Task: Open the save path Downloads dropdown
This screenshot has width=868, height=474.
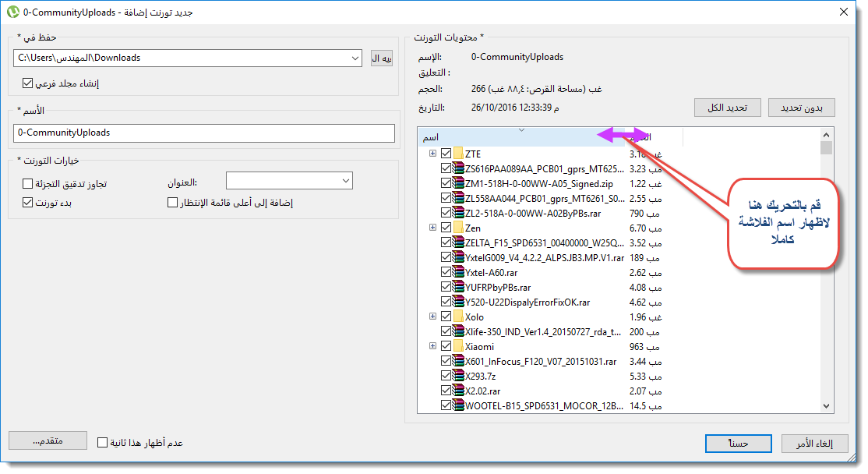Action: coord(355,58)
